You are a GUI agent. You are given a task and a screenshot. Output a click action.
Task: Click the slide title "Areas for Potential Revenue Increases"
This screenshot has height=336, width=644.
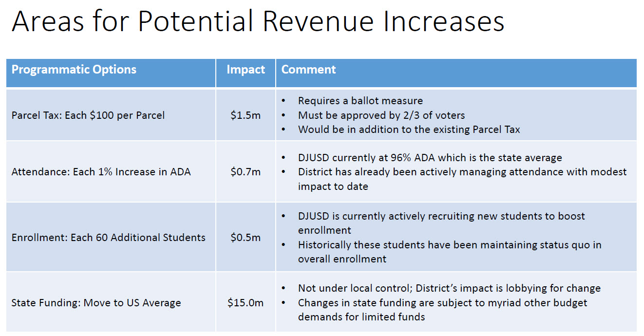[257, 21]
